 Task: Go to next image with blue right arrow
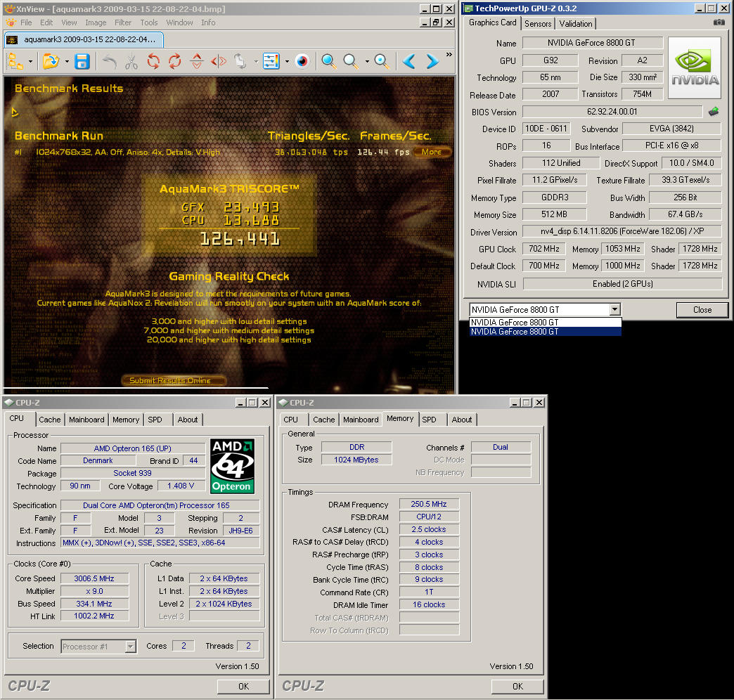coord(432,61)
